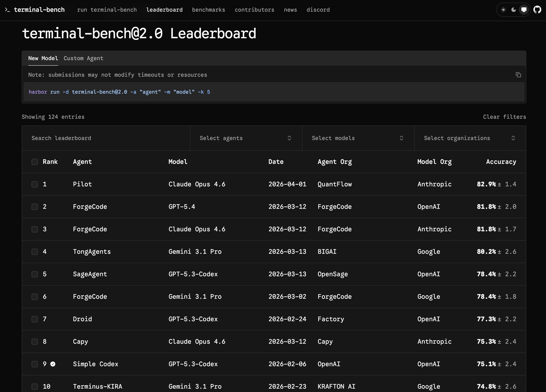Open the benchmarks nav item
Image resolution: width=546 pixels, height=392 pixels.
[x=209, y=10]
